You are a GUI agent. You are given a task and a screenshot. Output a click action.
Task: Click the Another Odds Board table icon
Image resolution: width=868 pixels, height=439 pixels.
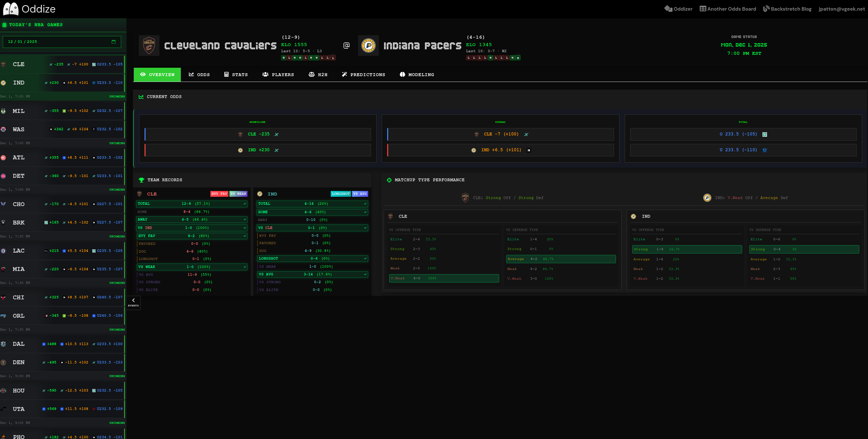(702, 9)
